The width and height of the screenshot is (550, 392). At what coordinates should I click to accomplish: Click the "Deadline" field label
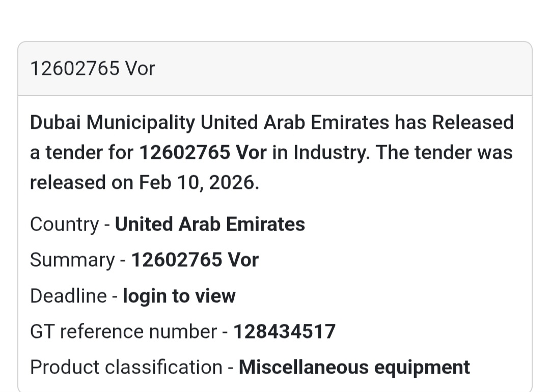point(68,296)
